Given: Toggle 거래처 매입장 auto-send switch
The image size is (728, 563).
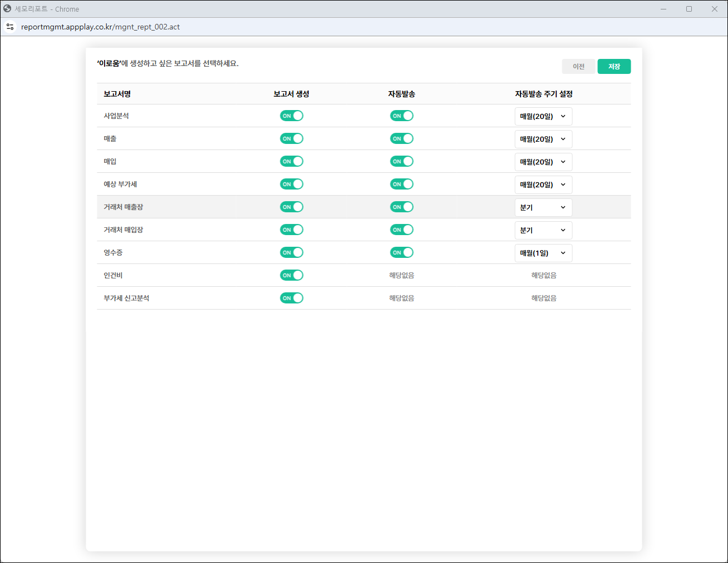Looking at the screenshot, I should tap(402, 230).
